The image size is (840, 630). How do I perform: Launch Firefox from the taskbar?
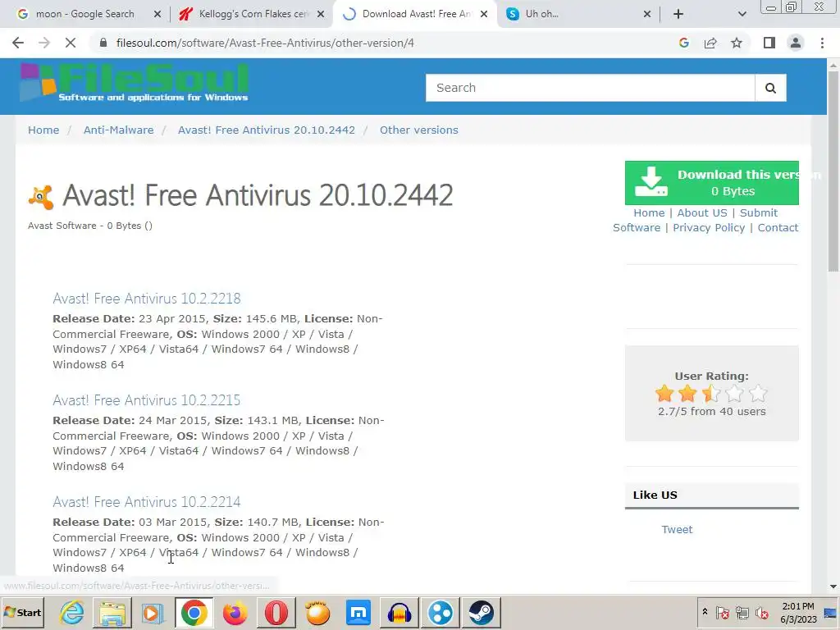point(235,612)
